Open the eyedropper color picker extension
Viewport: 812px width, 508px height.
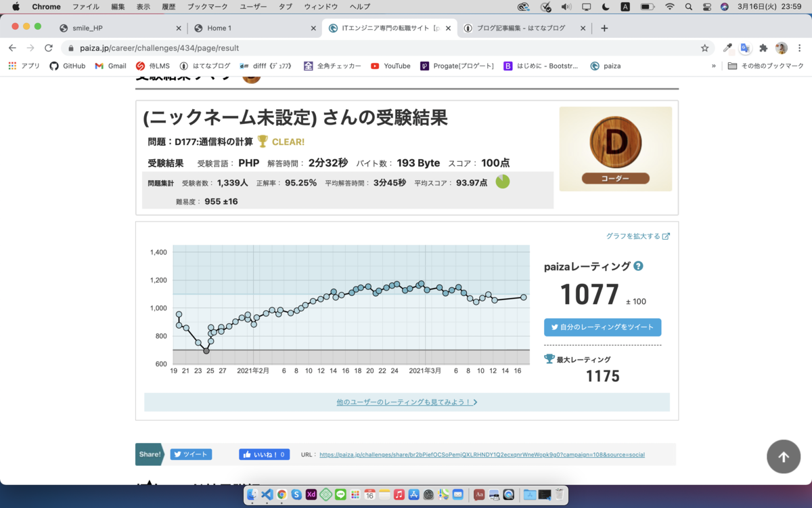727,48
